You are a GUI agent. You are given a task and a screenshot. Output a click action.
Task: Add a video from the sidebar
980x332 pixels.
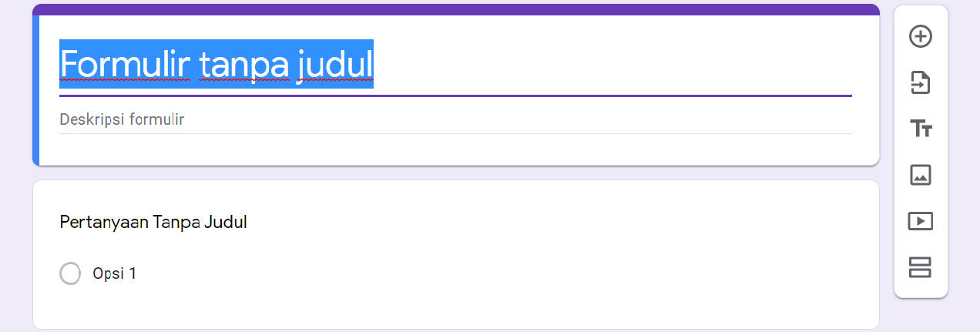pos(921,221)
